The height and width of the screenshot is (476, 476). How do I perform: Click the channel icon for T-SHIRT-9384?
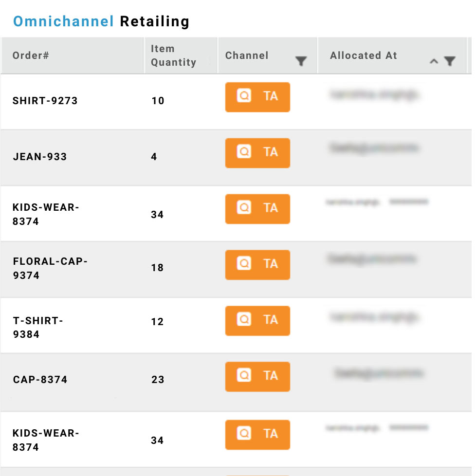[244, 319]
